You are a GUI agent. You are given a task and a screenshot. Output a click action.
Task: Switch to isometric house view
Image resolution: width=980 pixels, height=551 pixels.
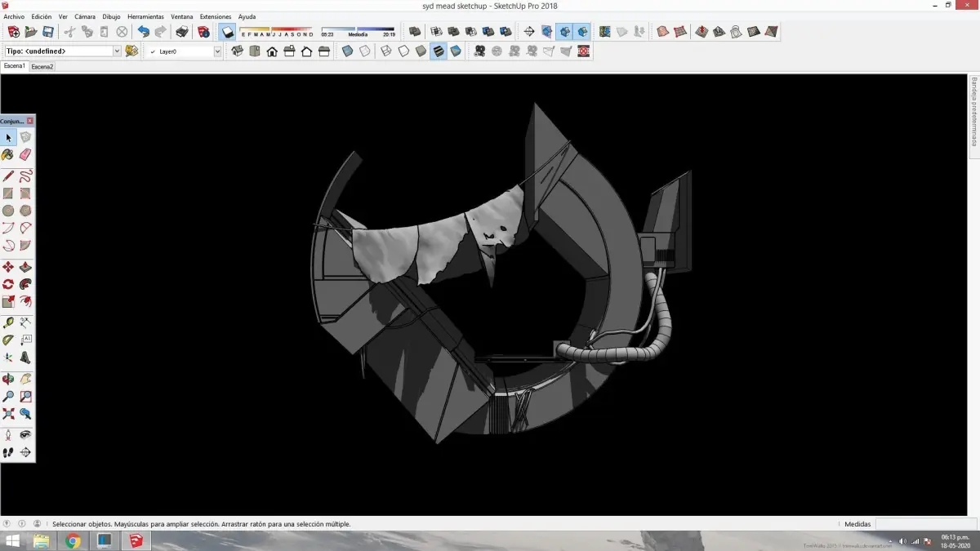(x=238, y=51)
